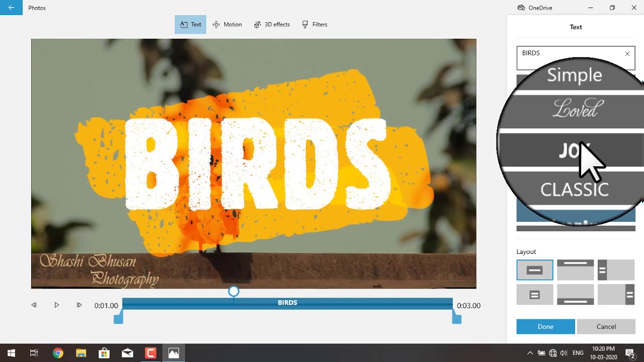The height and width of the screenshot is (362, 644).
Task: Select the small centered text layout
Action: coord(535,295)
